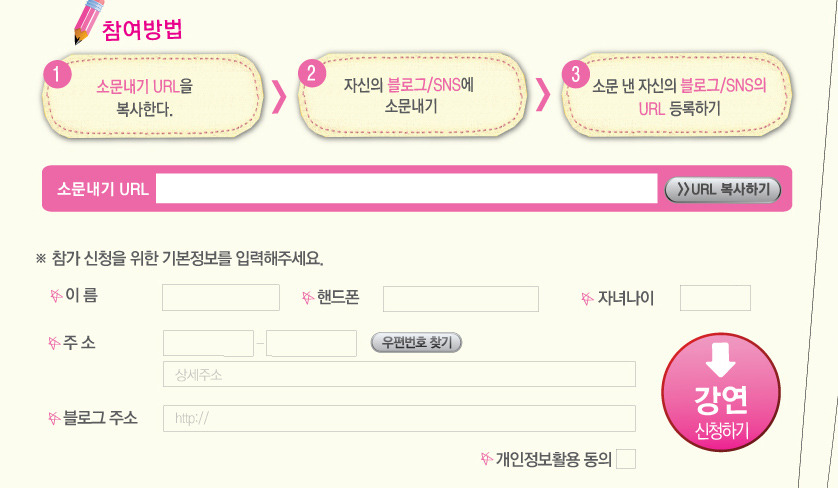Click the step 3 numbered circle badge

pyautogui.click(x=576, y=74)
